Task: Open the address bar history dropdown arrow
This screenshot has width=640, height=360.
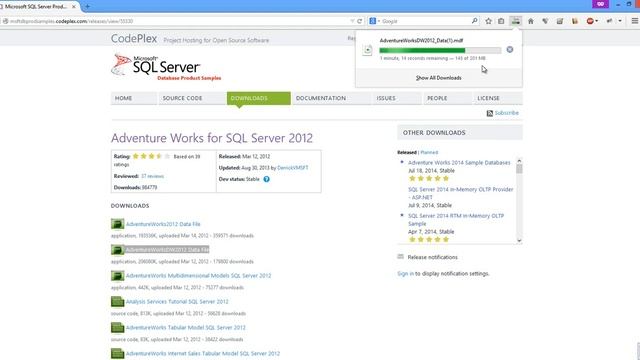Action: point(352,21)
